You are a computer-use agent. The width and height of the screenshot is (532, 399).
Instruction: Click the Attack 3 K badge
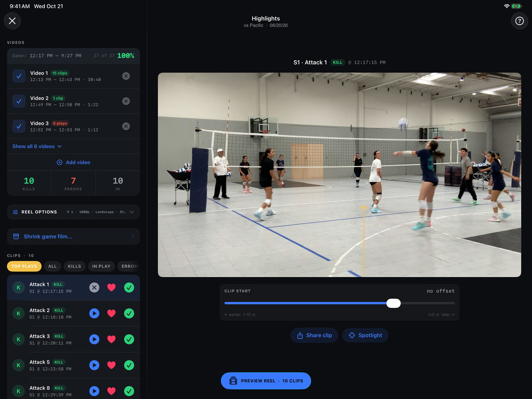coord(18,339)
